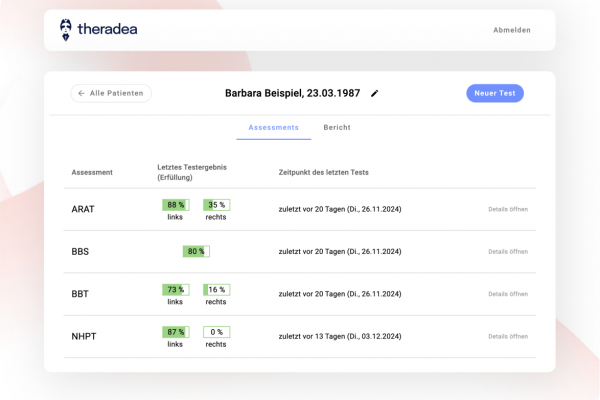Viewport: 600px width, 400px height.
Task: Click the NHPT 87 % links result bar
Action: [x=175, y=331]
